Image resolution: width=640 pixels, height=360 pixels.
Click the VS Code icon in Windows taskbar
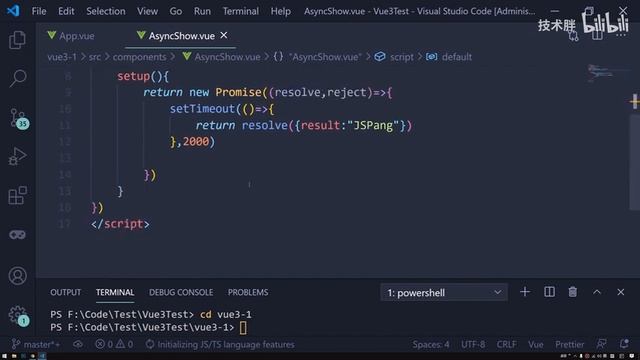[x=42, y=356]
